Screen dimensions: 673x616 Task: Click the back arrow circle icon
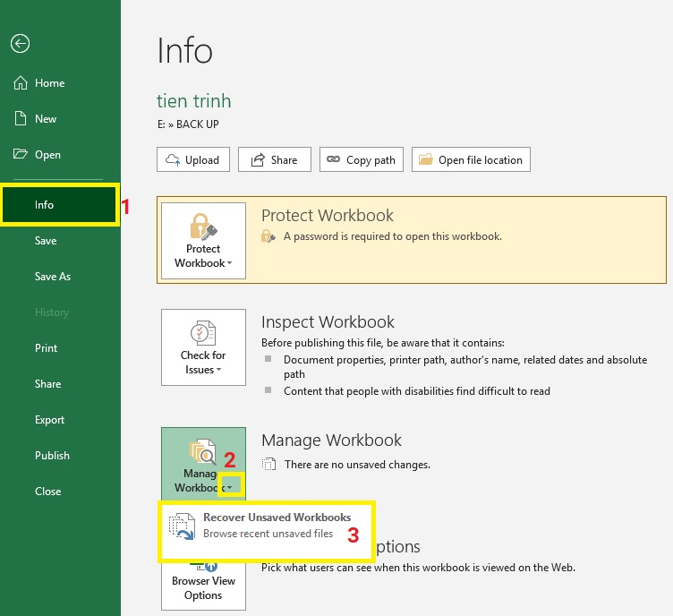(20, 43)
